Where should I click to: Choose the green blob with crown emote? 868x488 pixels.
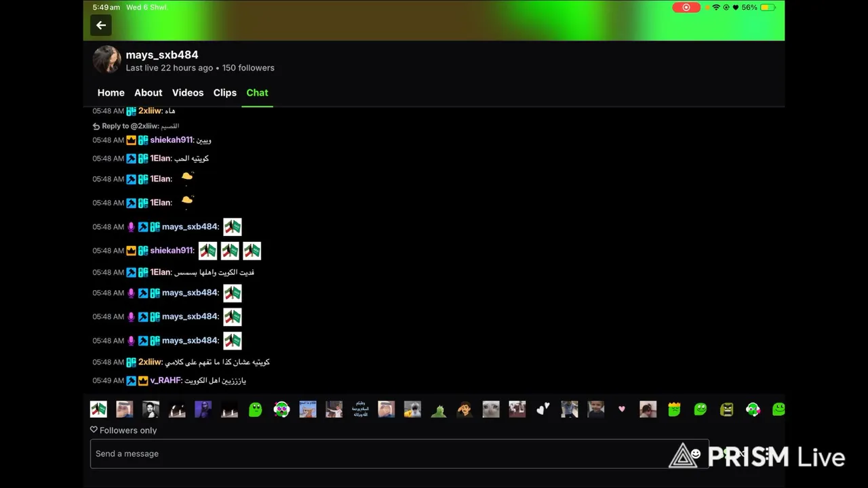click(x=674, y=409)
